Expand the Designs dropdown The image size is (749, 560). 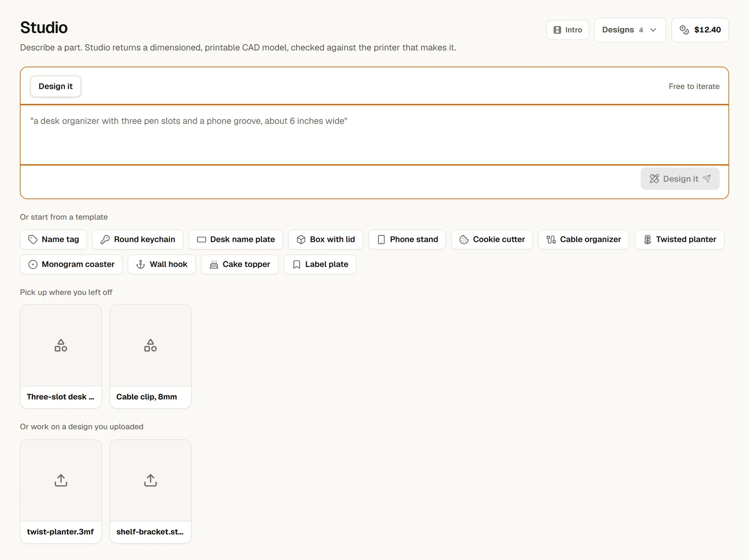[630, 30]
